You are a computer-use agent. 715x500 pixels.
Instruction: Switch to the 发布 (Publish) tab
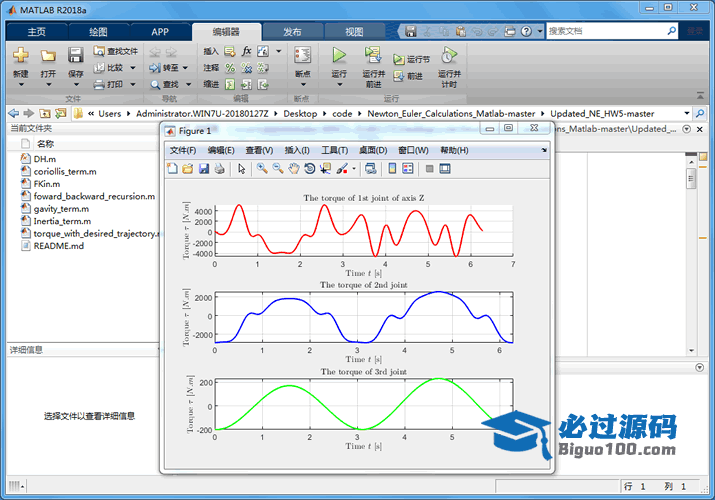(x=292, y=32)
